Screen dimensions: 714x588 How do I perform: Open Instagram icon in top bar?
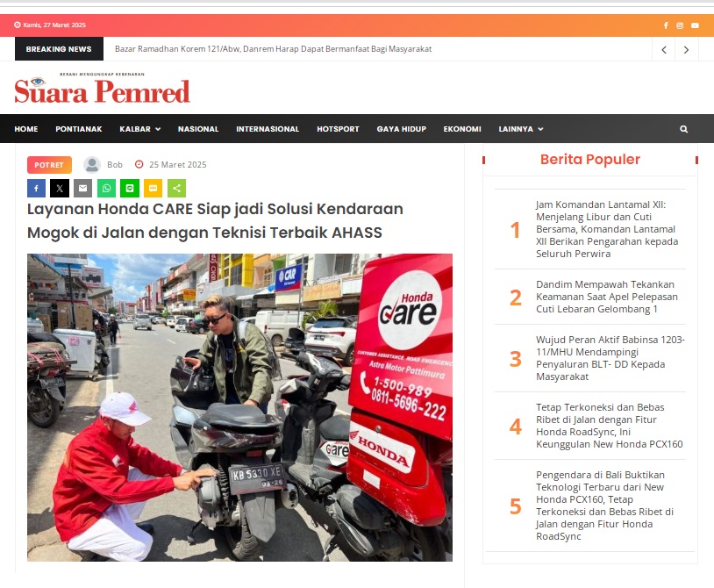pos(680,25)
